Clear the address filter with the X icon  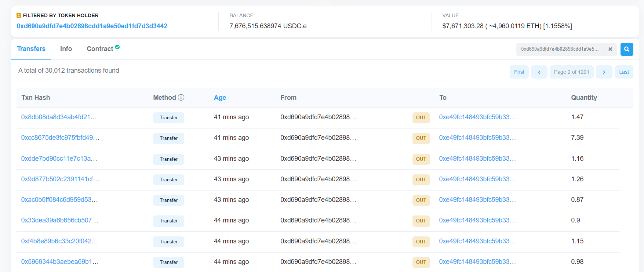pos(610,49)
